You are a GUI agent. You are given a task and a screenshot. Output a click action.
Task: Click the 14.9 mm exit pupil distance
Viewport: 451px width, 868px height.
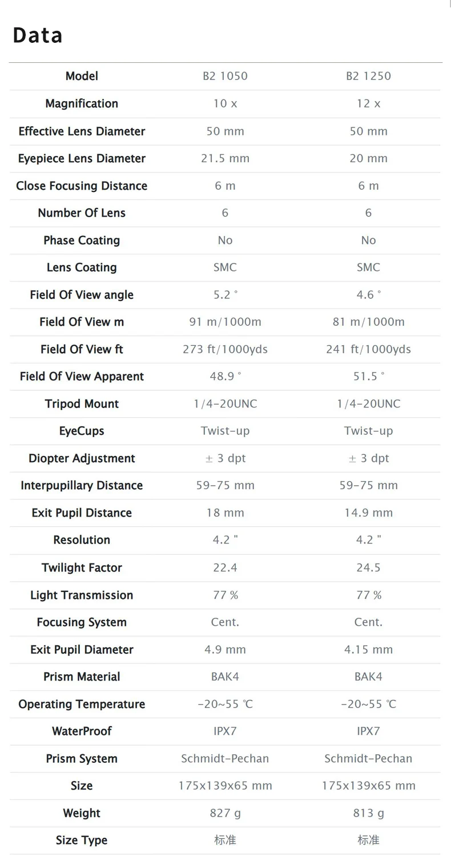[x=368, y=513]
